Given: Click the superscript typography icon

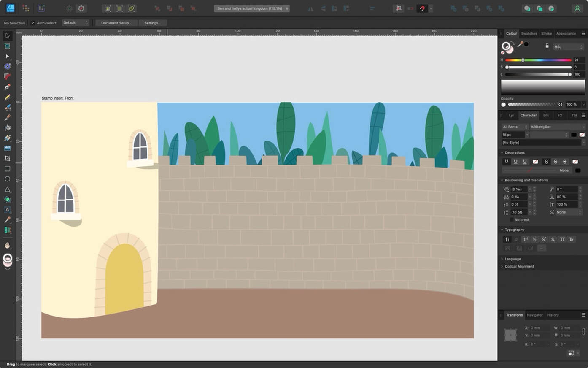Looking at the screenshot, I should [544, 239].
